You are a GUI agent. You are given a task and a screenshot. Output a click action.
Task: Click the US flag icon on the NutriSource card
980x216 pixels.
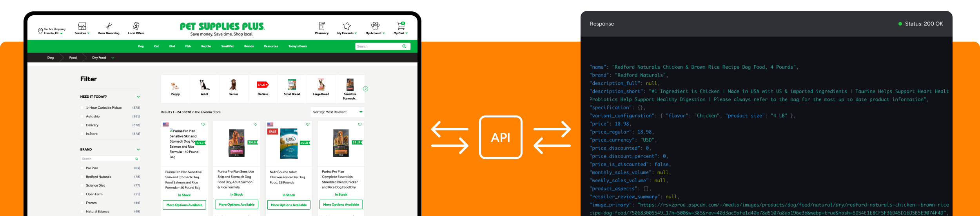click(x=270, y=124)
